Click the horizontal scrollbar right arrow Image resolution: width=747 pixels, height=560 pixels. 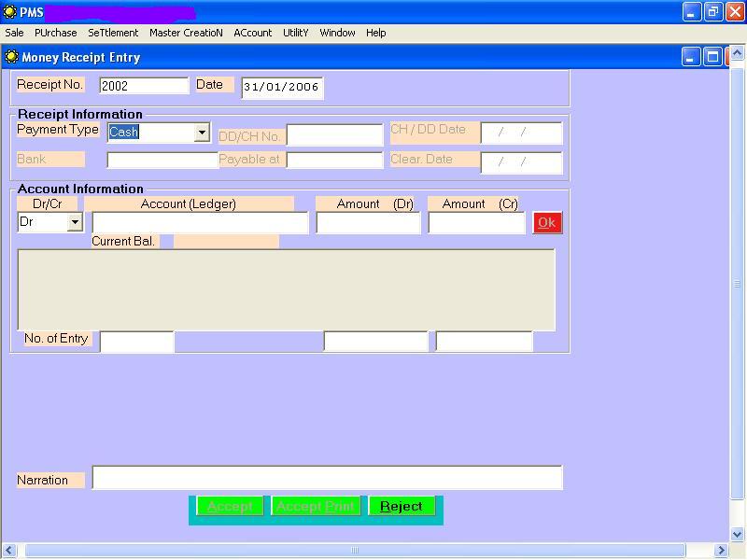pyautogui.click(x=720, y=551)
